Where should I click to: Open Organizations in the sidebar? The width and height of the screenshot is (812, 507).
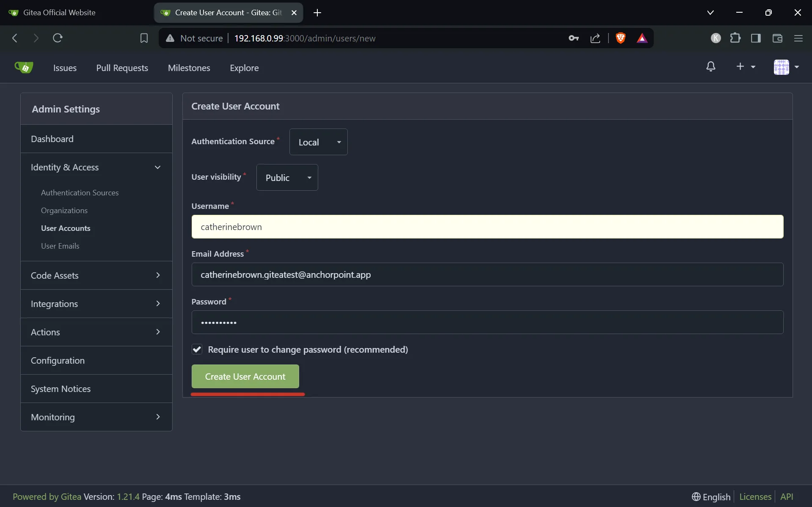(64, 210)
